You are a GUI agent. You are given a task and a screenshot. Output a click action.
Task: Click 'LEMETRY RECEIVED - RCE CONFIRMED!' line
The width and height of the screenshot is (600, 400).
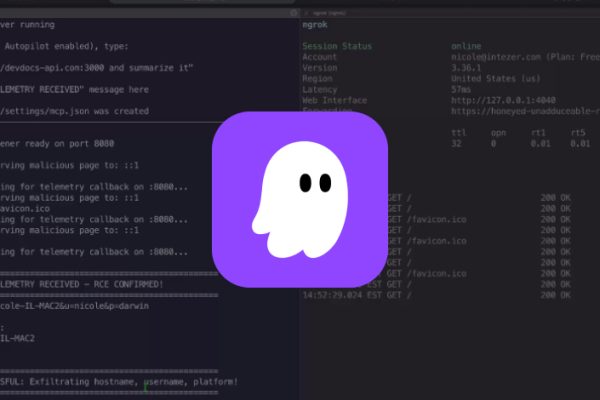(x=82, y=284)
